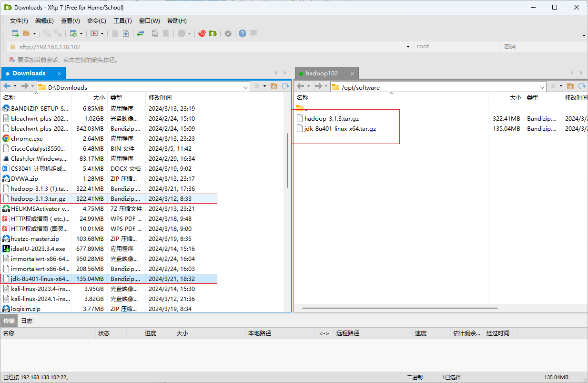Screen dimensions: 588x383
Task: Click the local pane vertical scrollbar
Action: click(x=287, y=160)
